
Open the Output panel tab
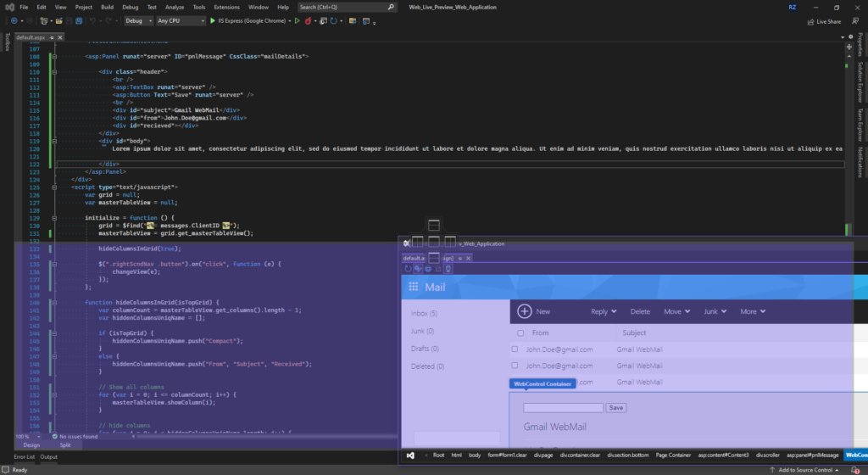click(x=48, y=457)
